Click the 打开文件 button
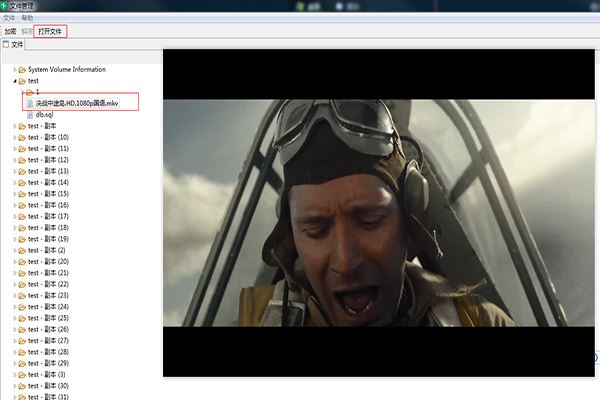This screenshot has height=400, width=600. click(50, 31)
